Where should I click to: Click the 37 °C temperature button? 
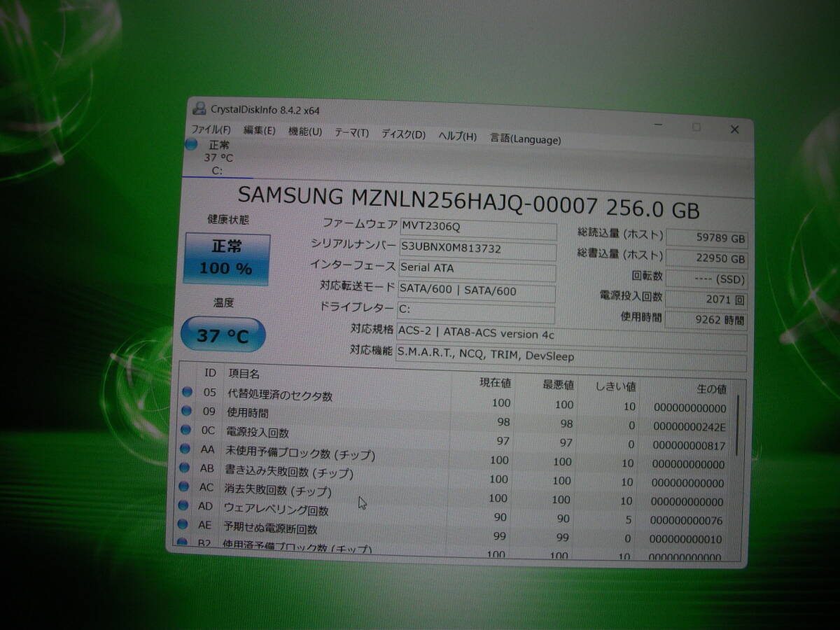[223, 335]
